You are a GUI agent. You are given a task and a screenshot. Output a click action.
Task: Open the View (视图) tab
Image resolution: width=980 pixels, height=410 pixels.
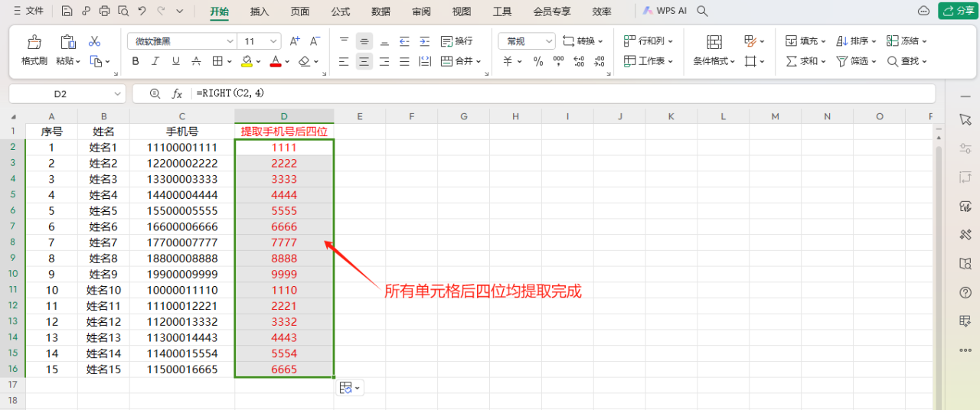[462, 11]
